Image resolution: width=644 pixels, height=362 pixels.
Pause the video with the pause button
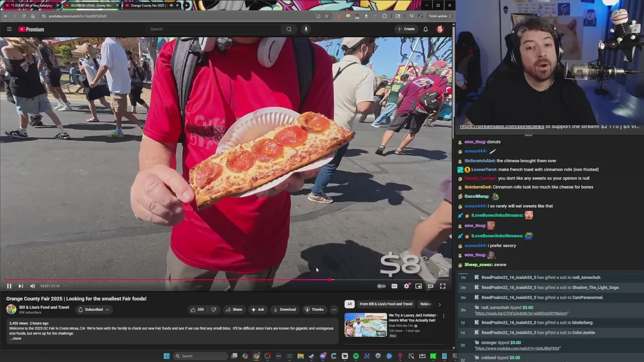tap(9, 286)
